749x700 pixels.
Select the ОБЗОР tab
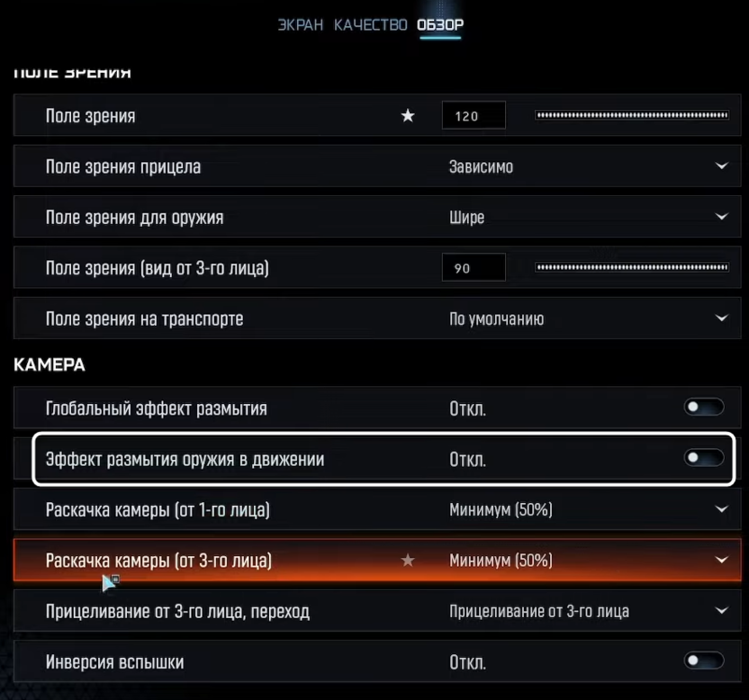pos(440,24)
